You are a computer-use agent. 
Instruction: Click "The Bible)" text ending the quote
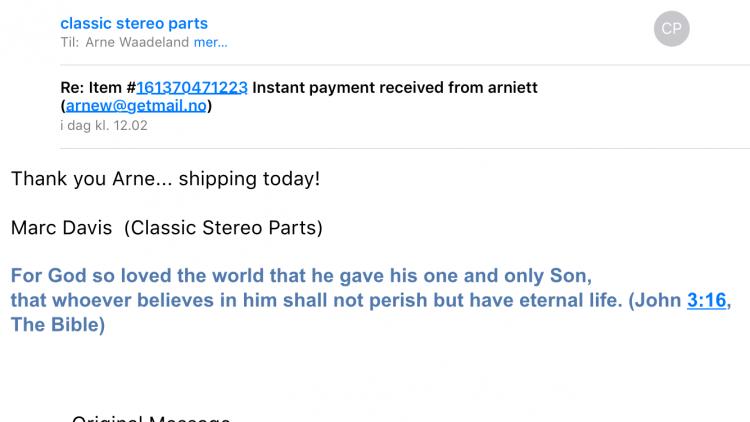coord(57,325)
